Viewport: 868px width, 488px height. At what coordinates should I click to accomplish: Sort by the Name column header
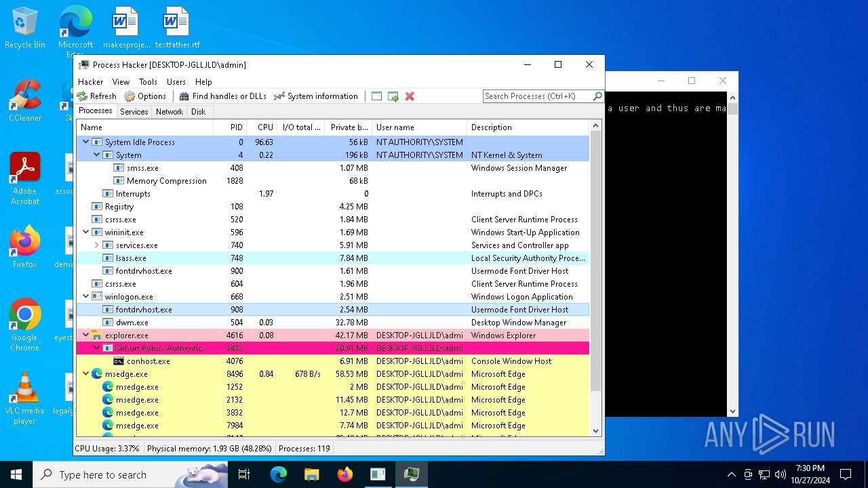[144, 127]
